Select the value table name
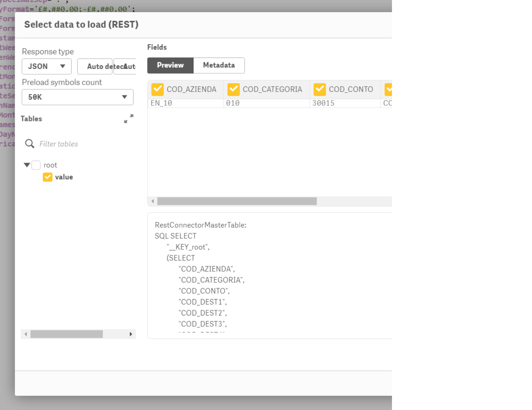532x410 pixels. coord(64,177)
